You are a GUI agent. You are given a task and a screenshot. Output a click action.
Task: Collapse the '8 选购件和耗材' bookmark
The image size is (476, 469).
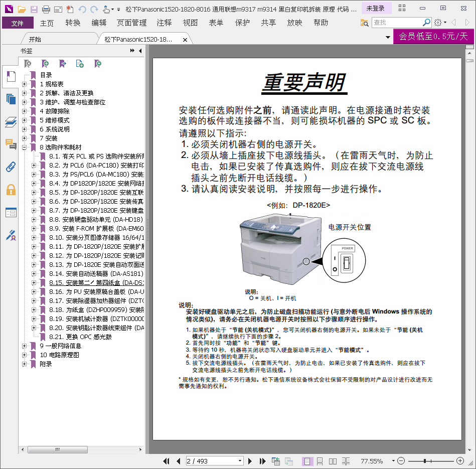[24, 147]
